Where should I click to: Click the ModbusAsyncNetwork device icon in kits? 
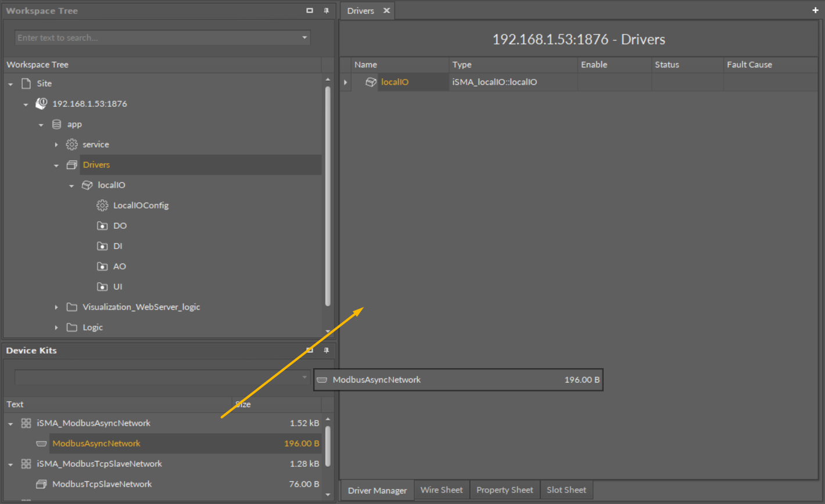click(41, 444)
